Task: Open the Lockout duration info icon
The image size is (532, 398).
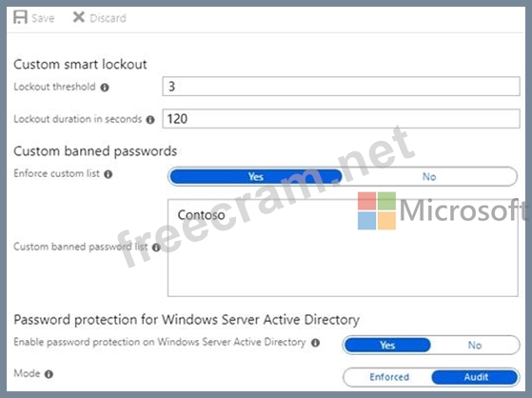Action: 150,120
